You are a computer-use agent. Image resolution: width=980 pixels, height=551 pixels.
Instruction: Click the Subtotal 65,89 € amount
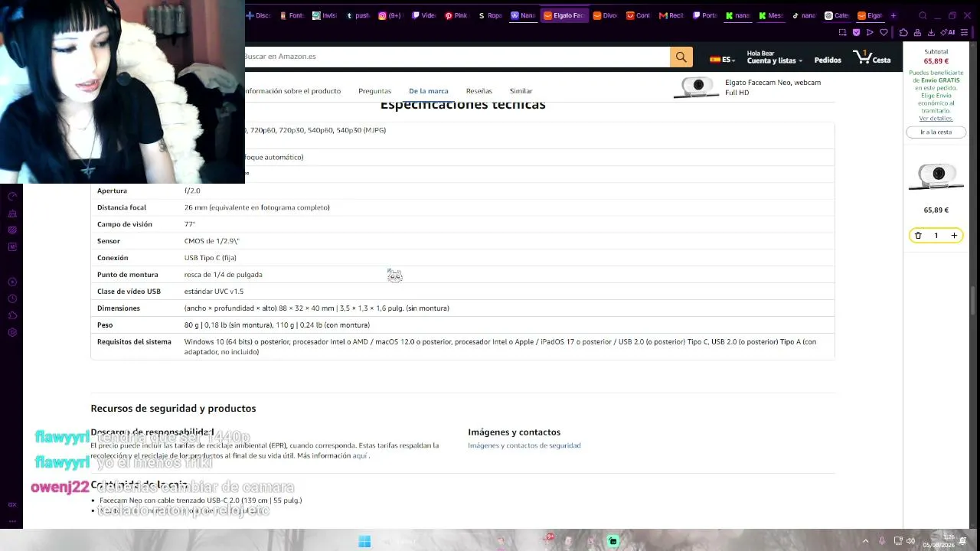click(x=936, y=61)
